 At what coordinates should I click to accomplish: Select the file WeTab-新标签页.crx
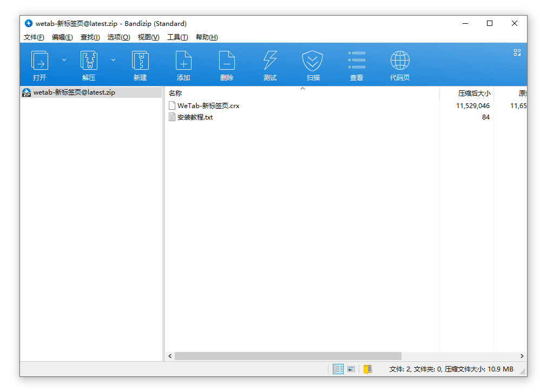(208, 105)
